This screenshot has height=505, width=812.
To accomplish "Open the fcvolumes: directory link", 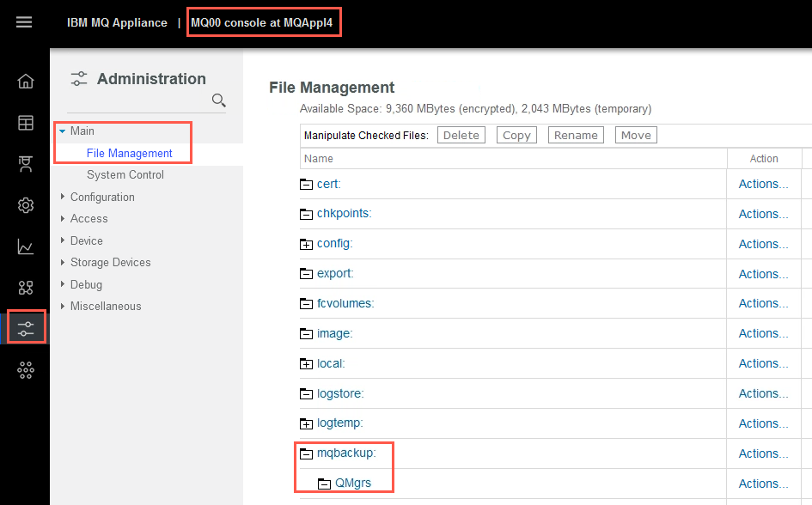I will point(345,304).
